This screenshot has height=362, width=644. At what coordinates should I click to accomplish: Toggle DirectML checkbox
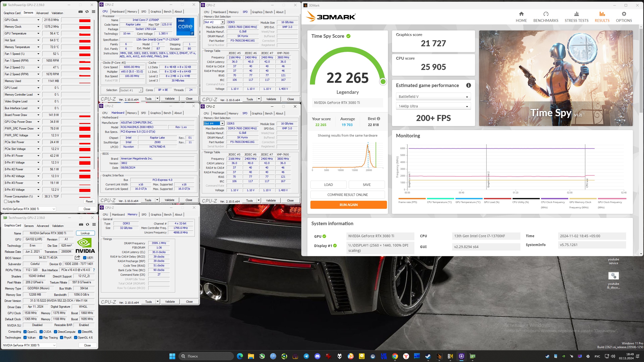coord(80,332)
